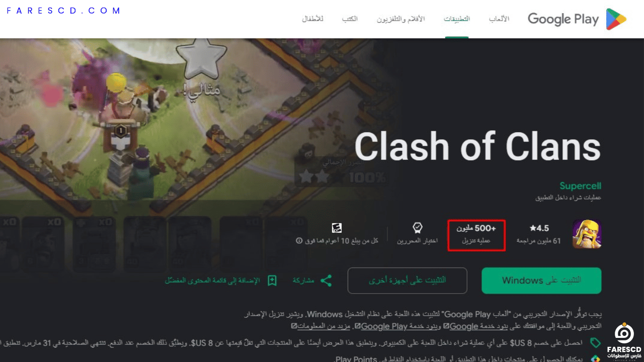Image resolution: width=644 pixels, height=362 pixels.
Task: Click the install on other devices button
Action: (408, 281)
